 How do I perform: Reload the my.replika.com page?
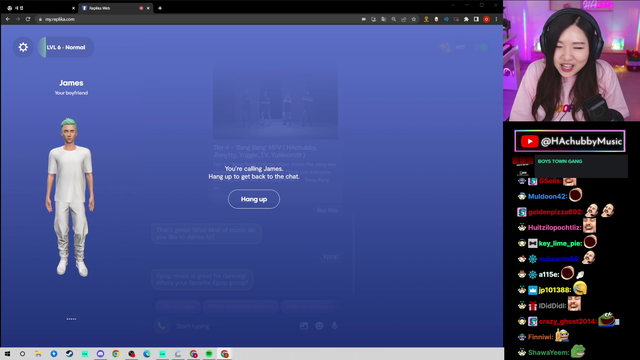pos(28,19)
